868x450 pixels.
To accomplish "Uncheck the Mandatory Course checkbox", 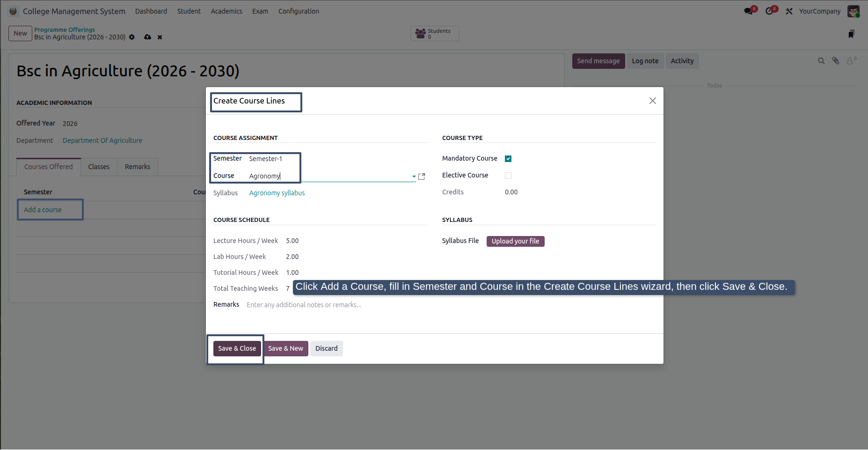I will [x=508, y=159].
